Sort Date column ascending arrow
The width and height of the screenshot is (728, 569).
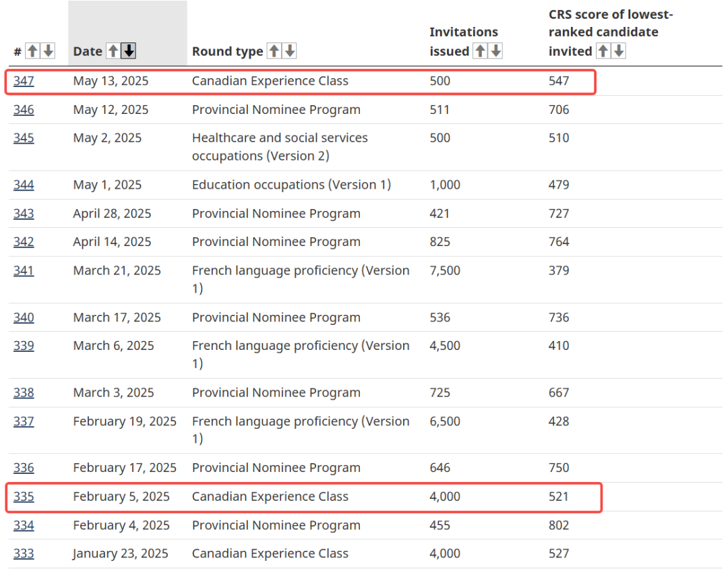(113, 51)
